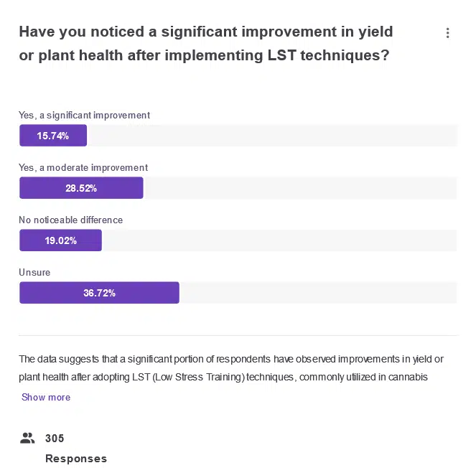Click the gray track beside the 28.52% bar
The width and height of the screenshot is (476, 468).
point(300,188)
